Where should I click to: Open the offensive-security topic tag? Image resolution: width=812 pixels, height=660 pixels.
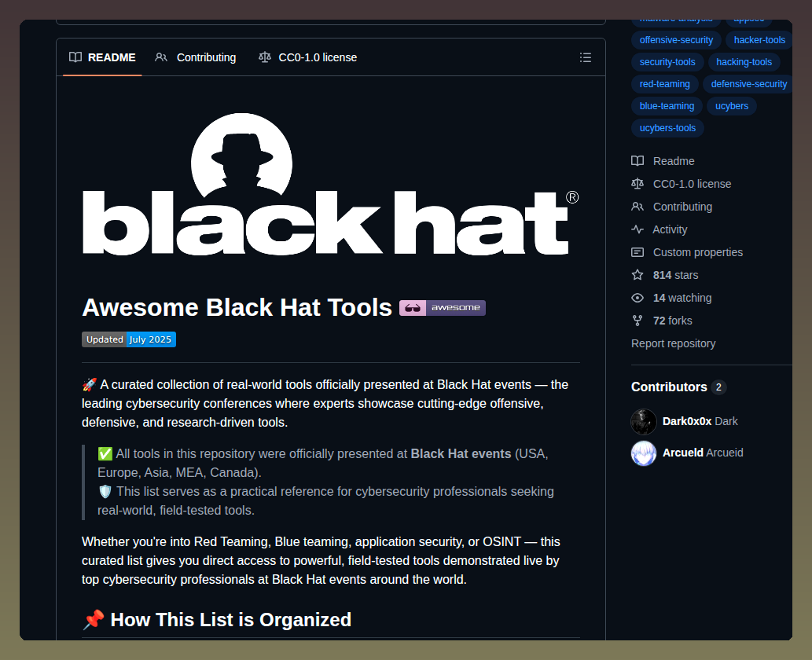pos(676,40)
